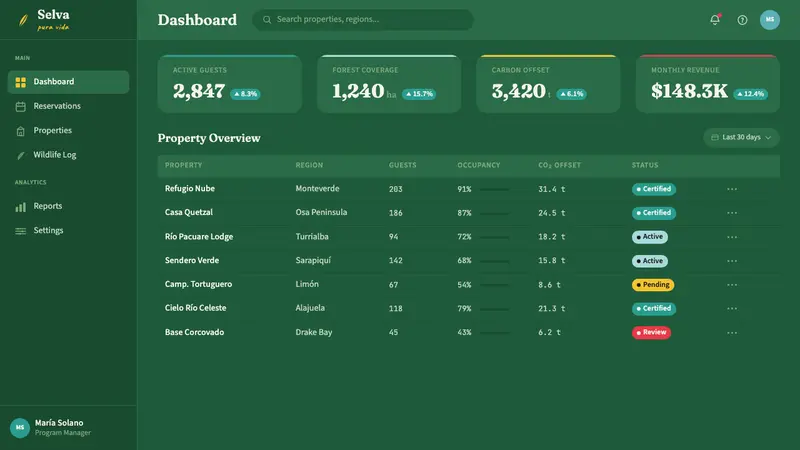Click the Reports bar chart icon
The height and width of the screenshot is (450, 800).
20,207
